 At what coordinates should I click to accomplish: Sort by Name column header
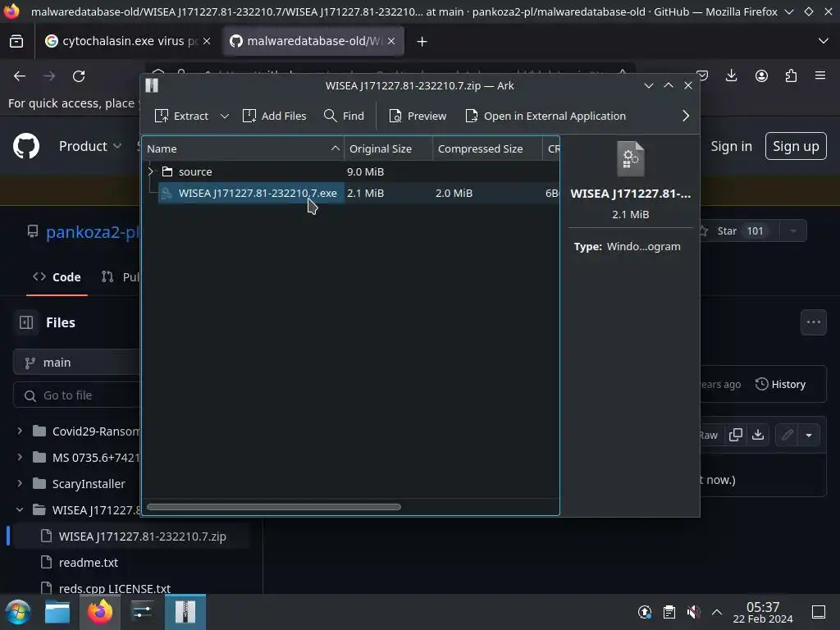(243, 148)
